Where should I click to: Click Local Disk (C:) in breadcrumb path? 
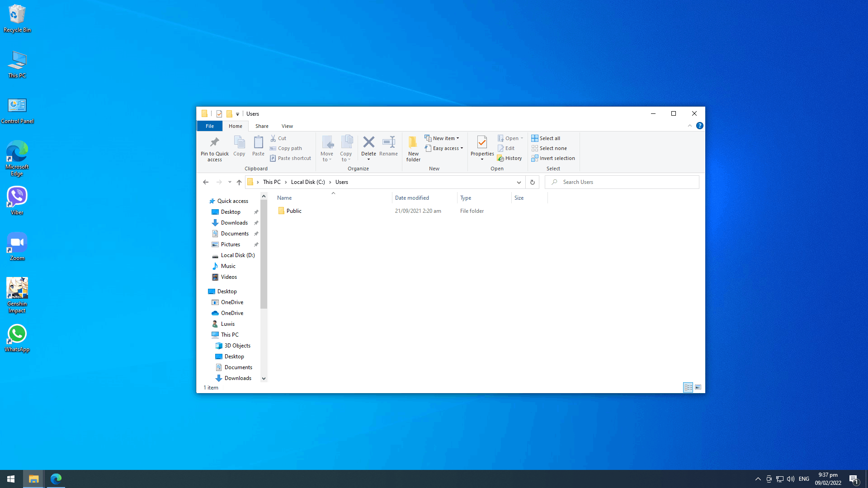click(x=307, y=182)
